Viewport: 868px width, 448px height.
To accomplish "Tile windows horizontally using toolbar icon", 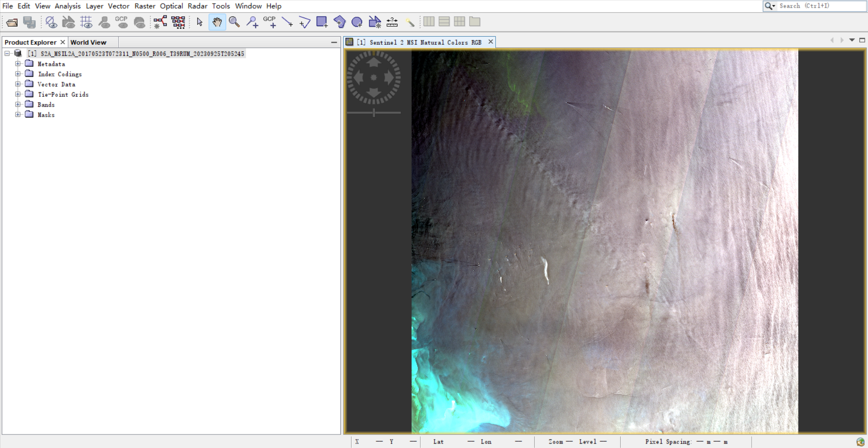I will (x=429, y=21).
